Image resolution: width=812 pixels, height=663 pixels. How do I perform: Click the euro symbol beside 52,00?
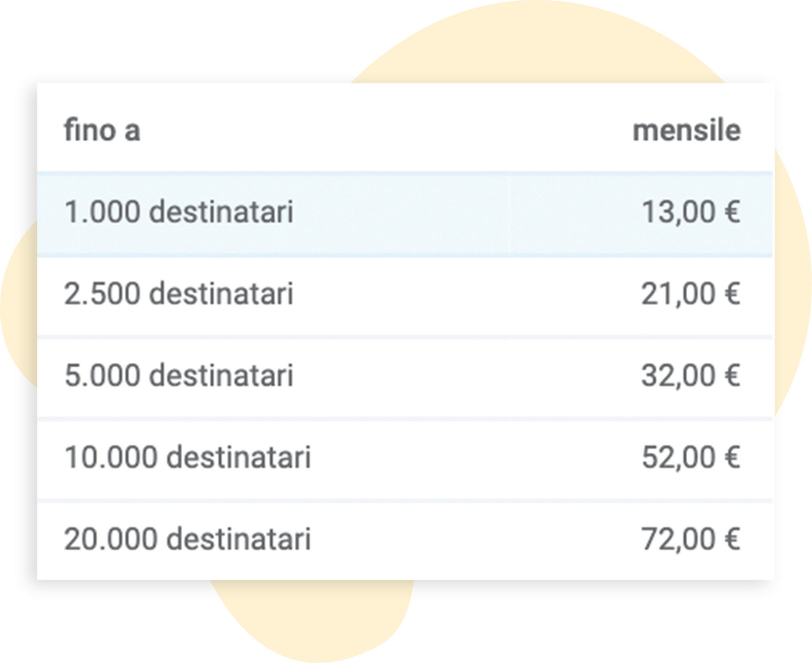[x=732, y=457]
